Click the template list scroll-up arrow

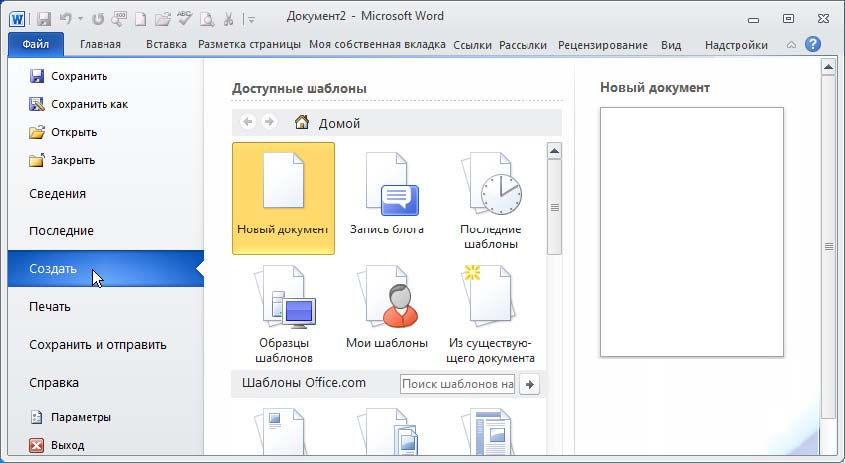pos(554,151)
